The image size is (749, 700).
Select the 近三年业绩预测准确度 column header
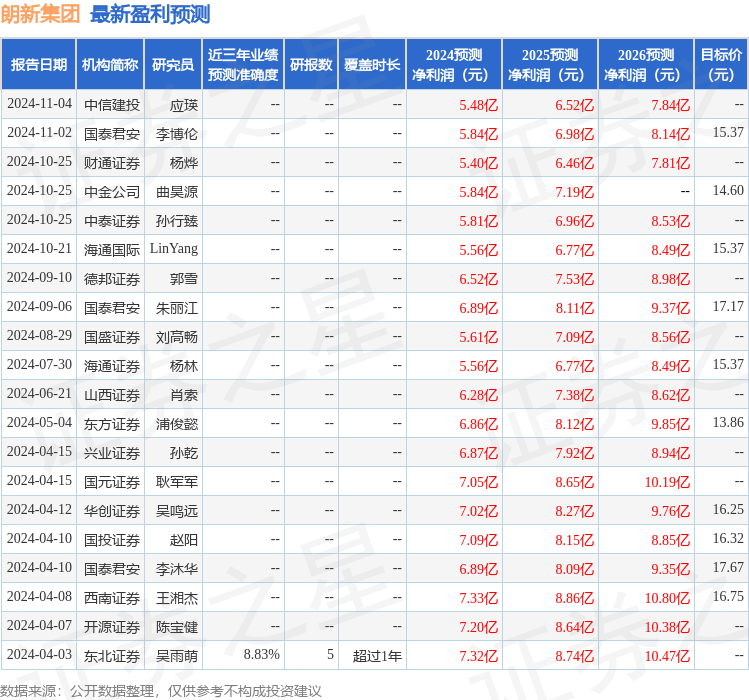pos(243,65)
